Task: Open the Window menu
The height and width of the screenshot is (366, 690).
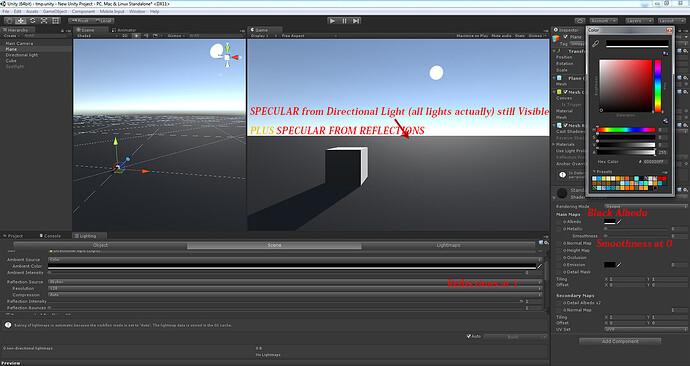Action: click(x=137, y=11)
